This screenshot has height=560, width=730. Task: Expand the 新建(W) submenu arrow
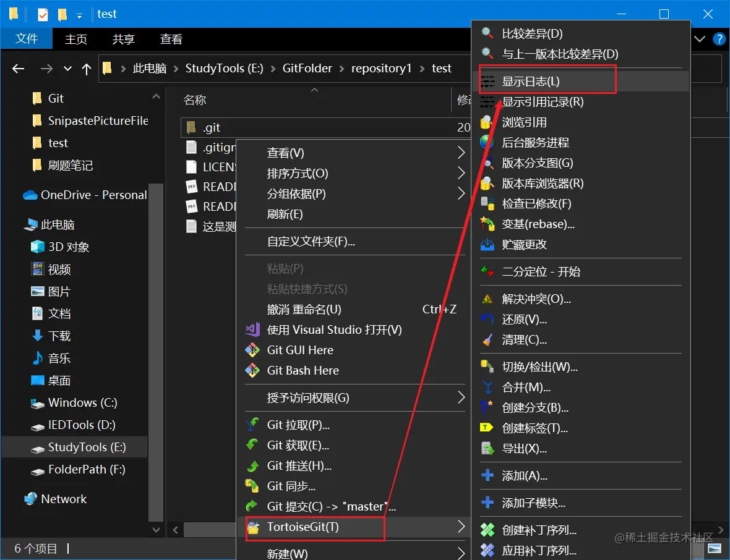pos(461,553)
